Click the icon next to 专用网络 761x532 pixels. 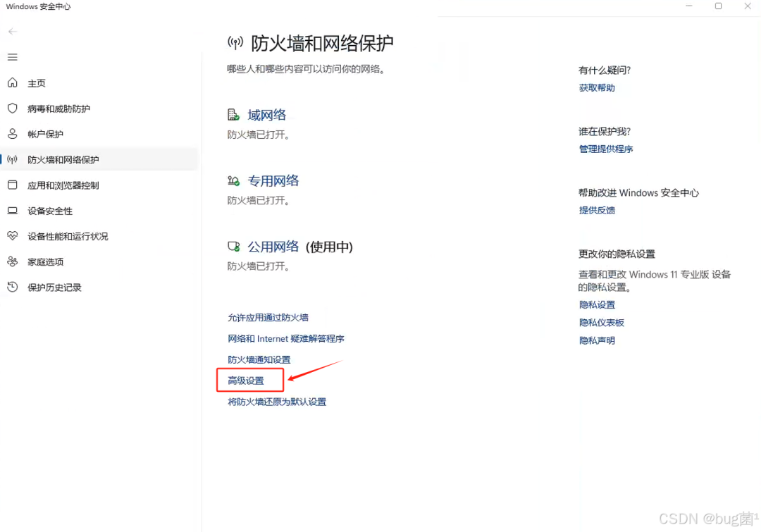pyautogui.click(x=233, y=180)
